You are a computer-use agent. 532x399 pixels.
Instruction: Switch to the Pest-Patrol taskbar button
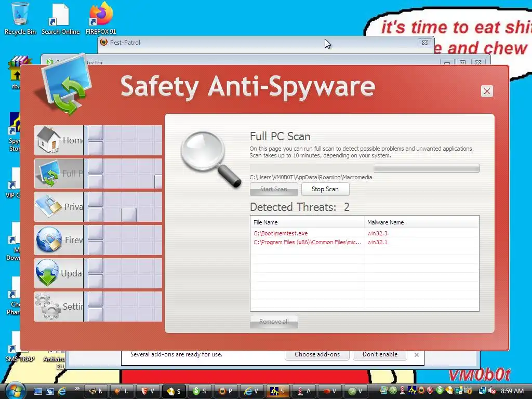pyautogui.click(x=225, y=391)
